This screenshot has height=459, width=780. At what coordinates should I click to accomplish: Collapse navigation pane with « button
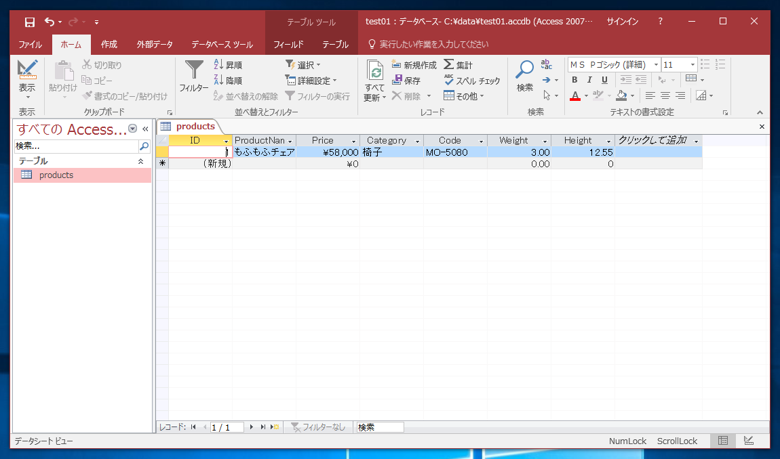[145, 129]
